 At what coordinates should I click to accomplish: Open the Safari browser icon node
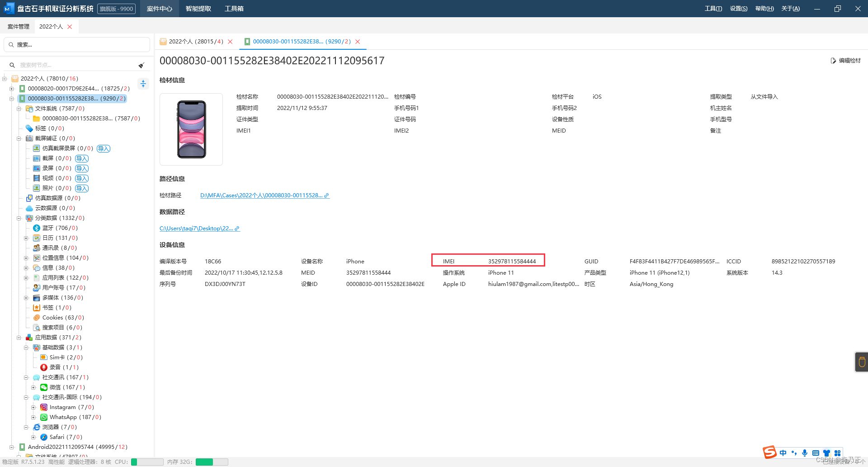44,437
